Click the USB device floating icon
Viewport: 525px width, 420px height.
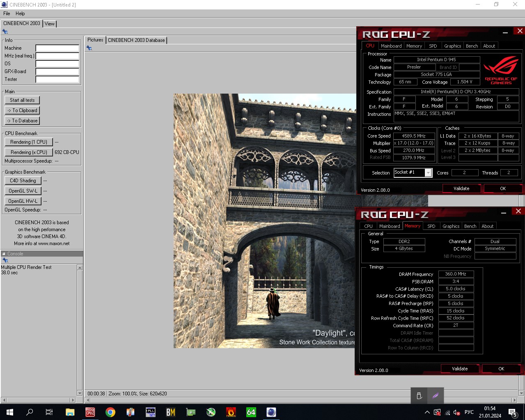tap(419, 396)
